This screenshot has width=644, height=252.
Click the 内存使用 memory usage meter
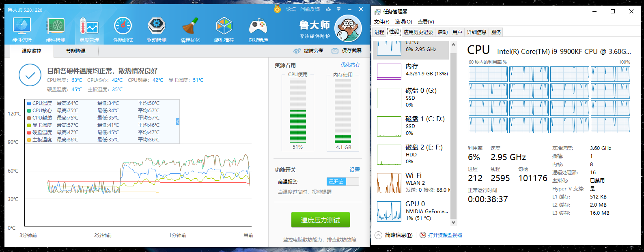click(x=343, y=111)
